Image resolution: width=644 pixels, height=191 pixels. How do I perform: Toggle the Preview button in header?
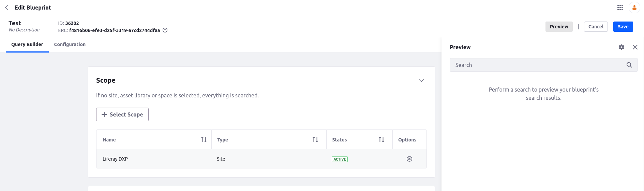point(559,27)
